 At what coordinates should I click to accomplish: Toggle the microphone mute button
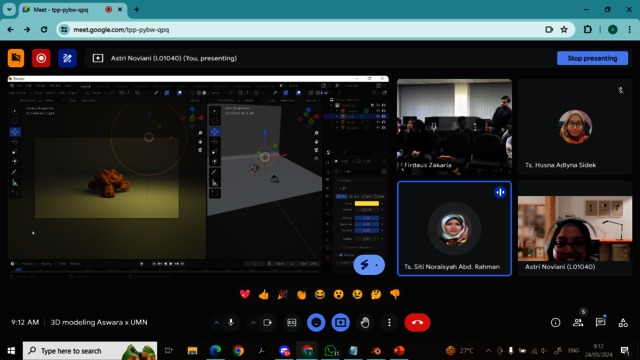pos(231,322)
